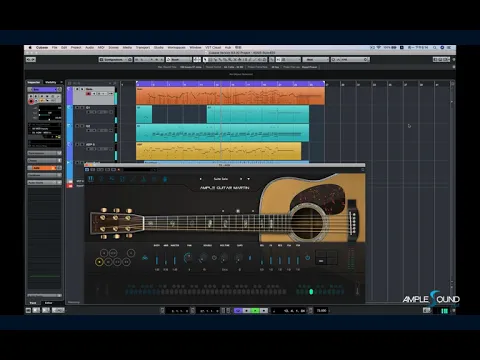Click the transport Record button
This screenshot has width=480, height=360.
coord(264,311)
